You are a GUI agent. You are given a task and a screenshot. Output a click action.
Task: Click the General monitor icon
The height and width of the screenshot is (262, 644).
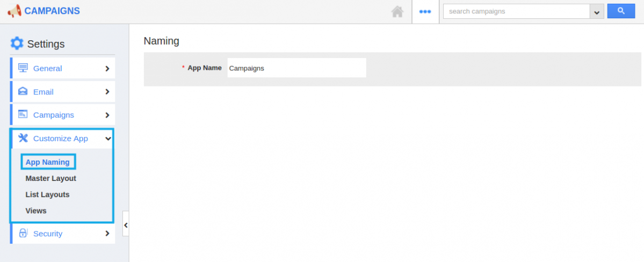click(x=23, y=68)
